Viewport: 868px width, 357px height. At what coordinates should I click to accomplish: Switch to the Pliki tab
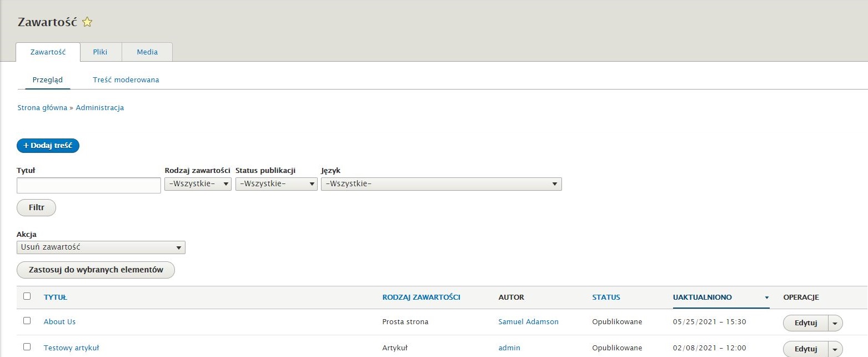pos(101,52)
